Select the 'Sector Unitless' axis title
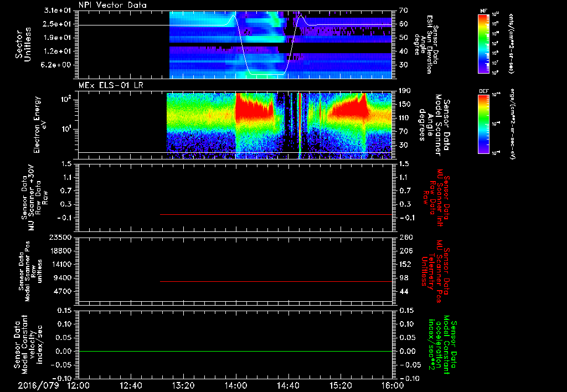Viewport: 567px width, 392px height. (x=23, y=44)
